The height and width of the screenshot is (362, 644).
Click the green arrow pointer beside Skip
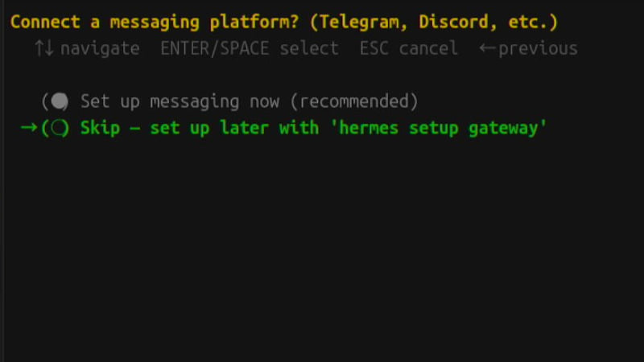tap(29, 128)
